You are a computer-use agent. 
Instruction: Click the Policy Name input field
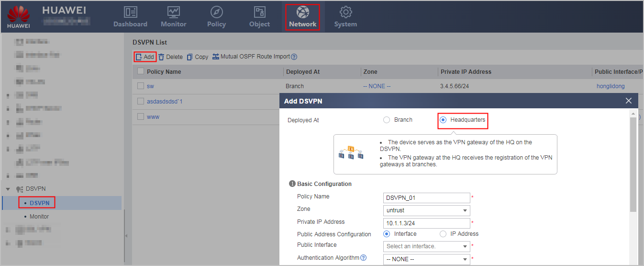coord(427,198)
